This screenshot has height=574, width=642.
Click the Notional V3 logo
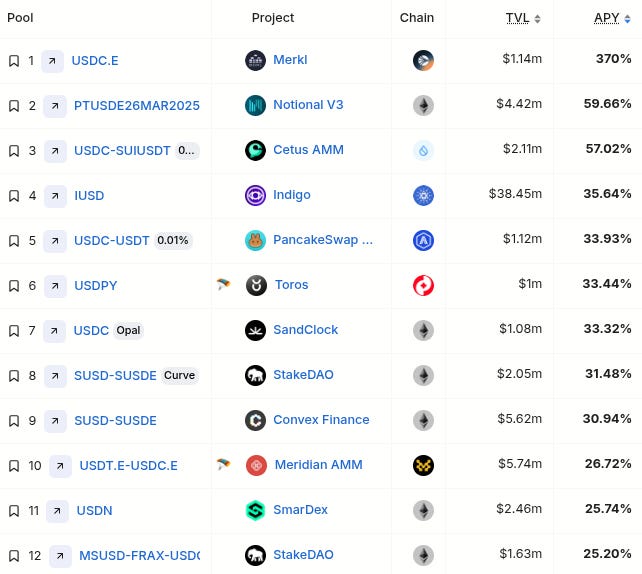click(x=255, y=106)
